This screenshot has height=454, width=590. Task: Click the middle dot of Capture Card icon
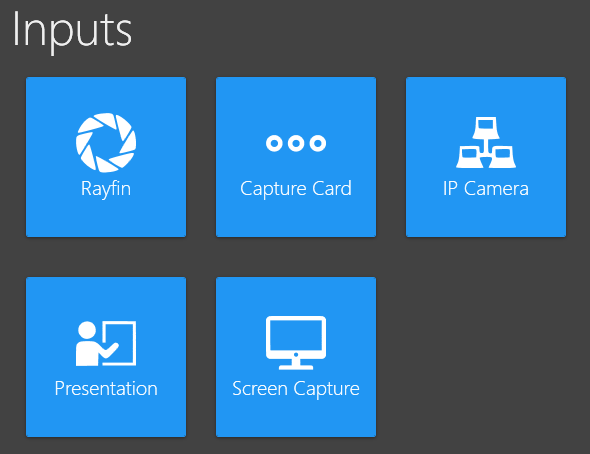click(296, 143)
